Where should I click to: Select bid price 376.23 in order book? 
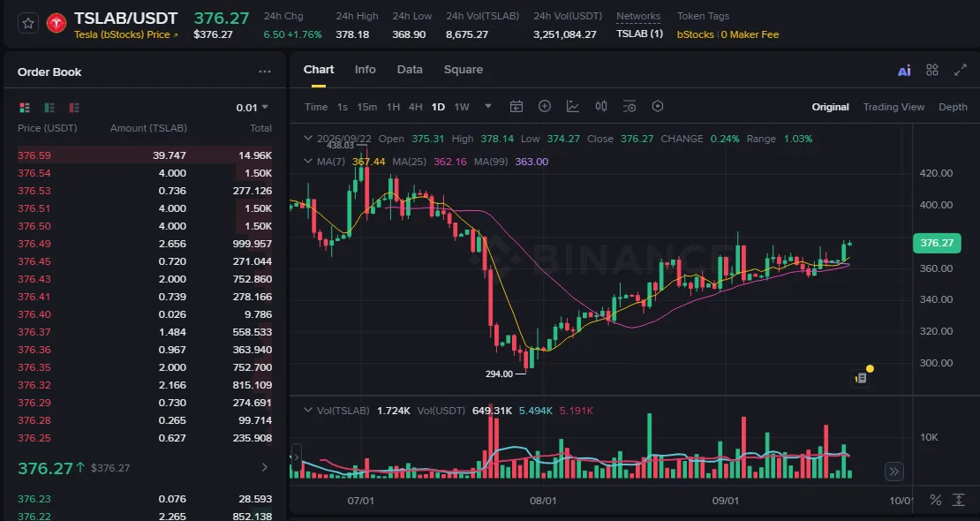point(34,499)
